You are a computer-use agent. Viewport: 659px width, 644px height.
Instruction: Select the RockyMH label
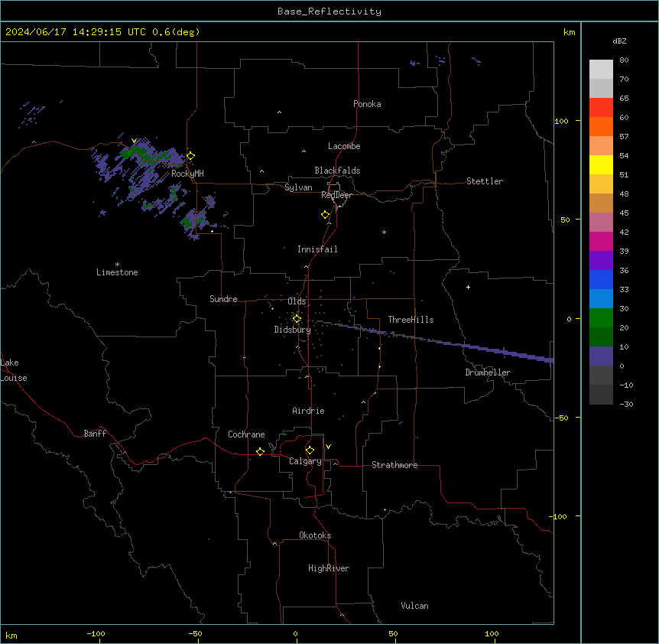click(x=187, y=174)
